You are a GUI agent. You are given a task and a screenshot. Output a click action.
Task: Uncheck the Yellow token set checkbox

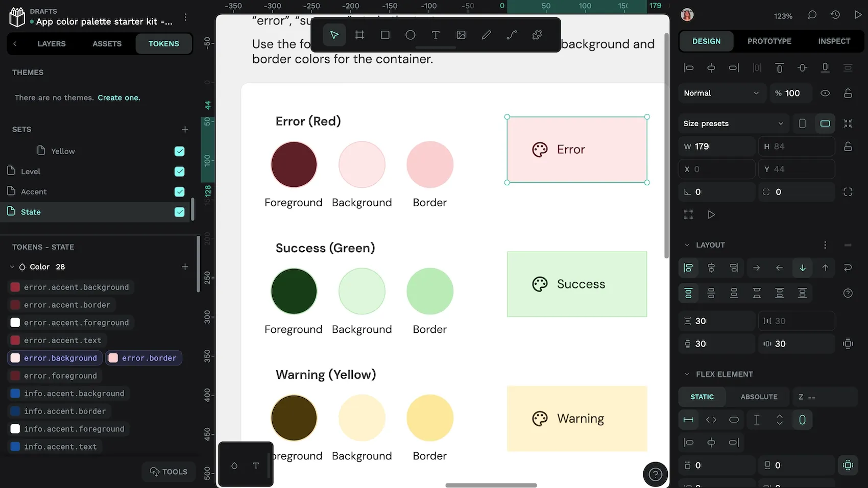179,151
